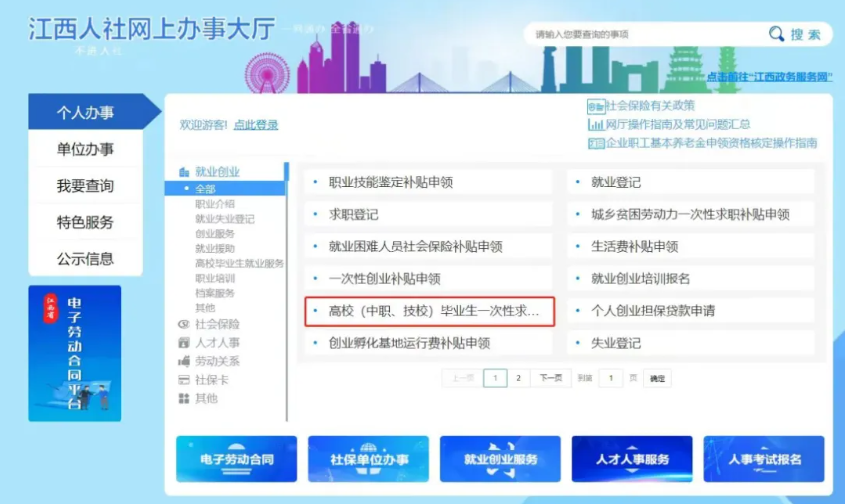Open the 电子劳动合同平台 banner
Image resolution: width=846 pixels, height=504 pixels.
[x=75, y=353]
